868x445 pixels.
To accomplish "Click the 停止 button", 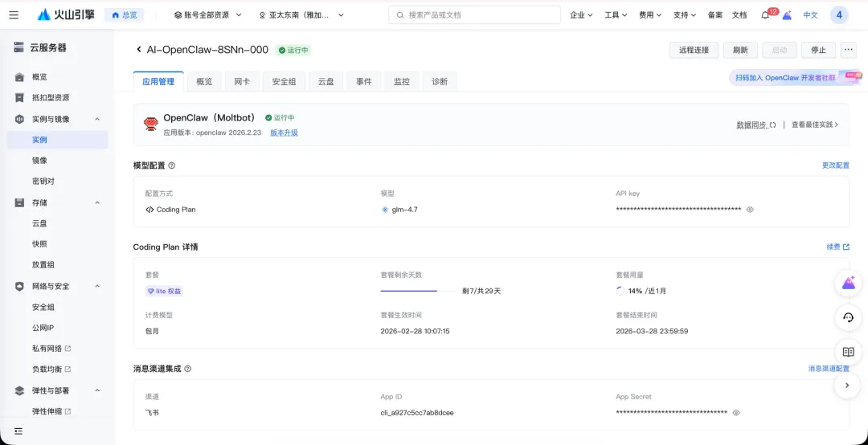I will point(818,50).
